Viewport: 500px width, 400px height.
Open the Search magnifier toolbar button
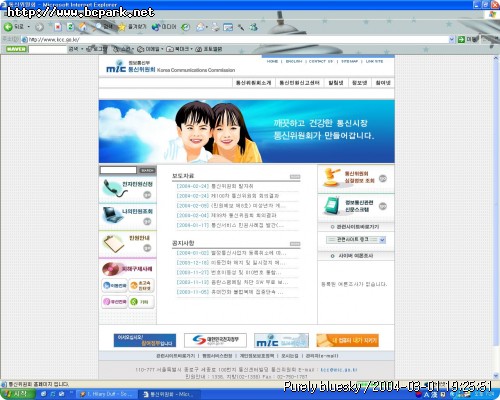point(104,26)
